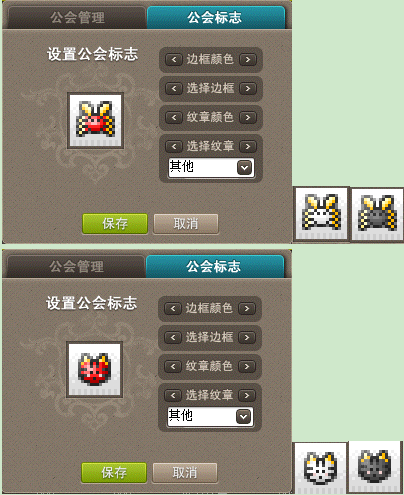Click right arrow beside 边框颜色 in top panel
The width and height of the screenshot is (404, 495).
(248, 60)
